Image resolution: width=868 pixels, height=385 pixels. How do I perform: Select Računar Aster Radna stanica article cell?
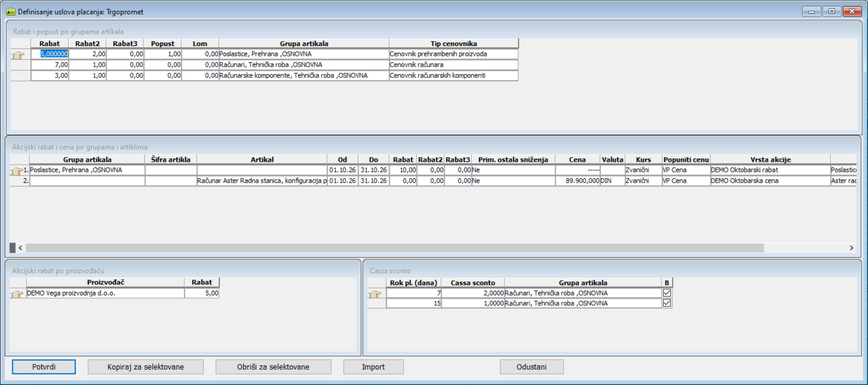(262, 181)
